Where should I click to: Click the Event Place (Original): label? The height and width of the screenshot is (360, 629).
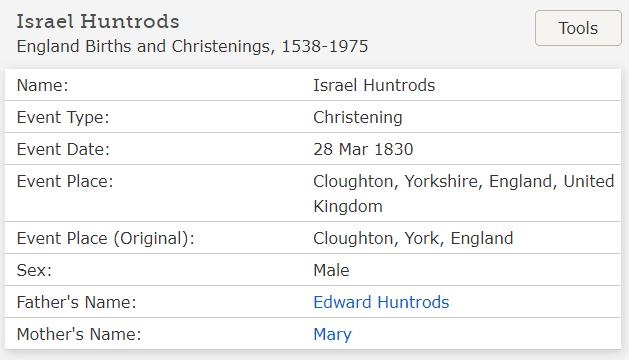[x=106, y=238]
